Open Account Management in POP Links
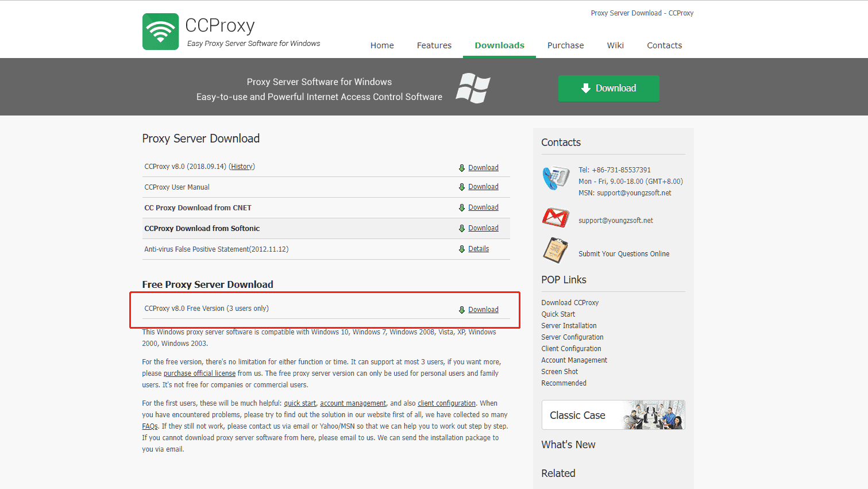Screen dimensions: 868x489 point(574,360)
